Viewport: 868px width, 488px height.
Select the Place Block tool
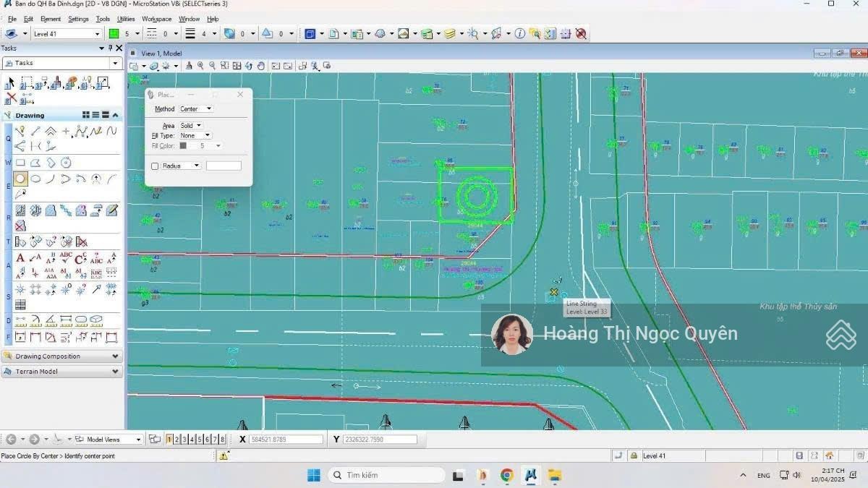(20, 163)
